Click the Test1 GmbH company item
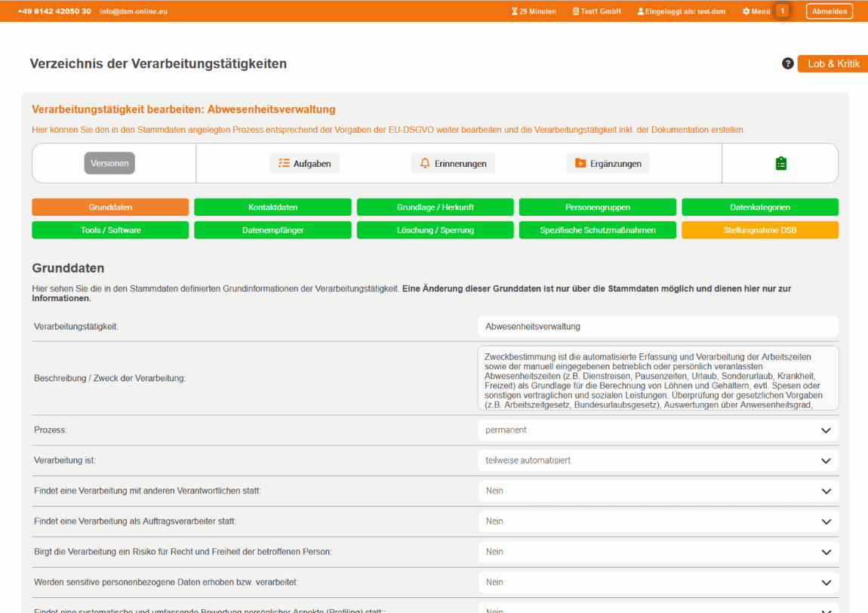Screen dimensions: 868x613 pyautogui.click(x=596, y=11)
